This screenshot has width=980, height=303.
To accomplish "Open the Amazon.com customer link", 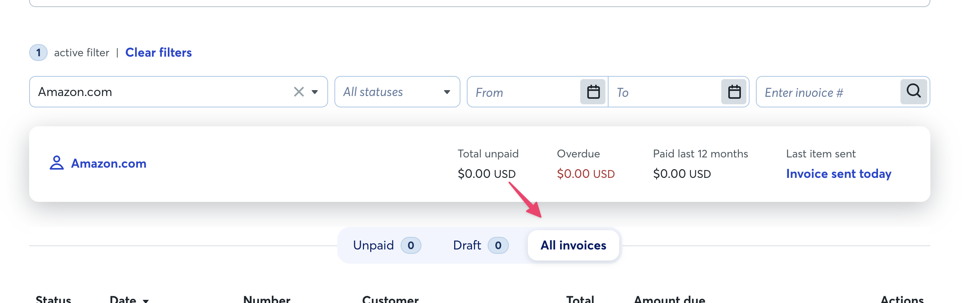I will [x=109, y=163].
